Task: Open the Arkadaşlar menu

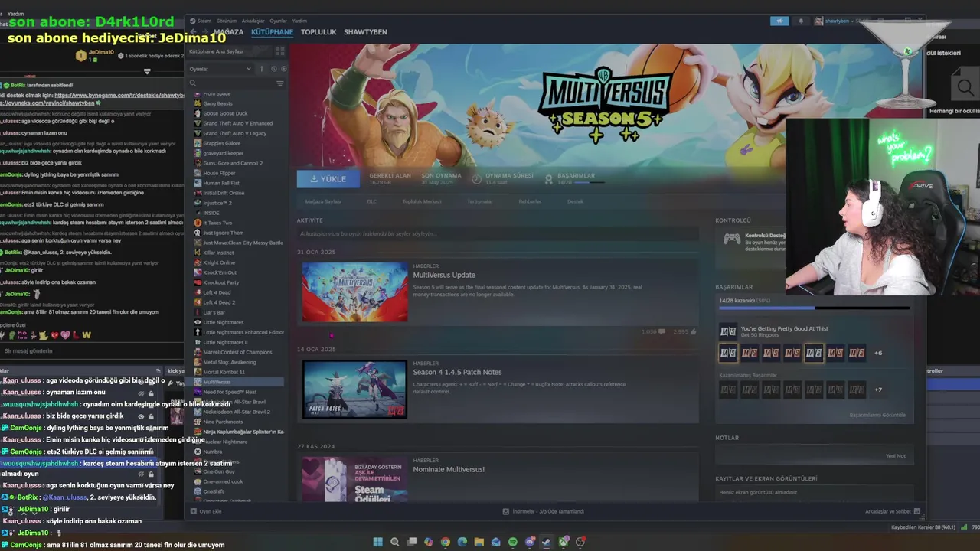Action: coord(253,21)
